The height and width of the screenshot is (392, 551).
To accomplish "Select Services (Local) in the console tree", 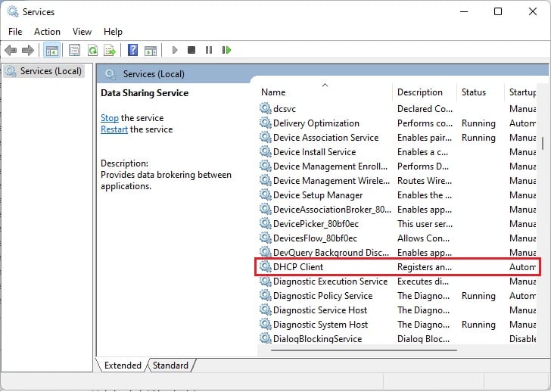I will [51, 71].
